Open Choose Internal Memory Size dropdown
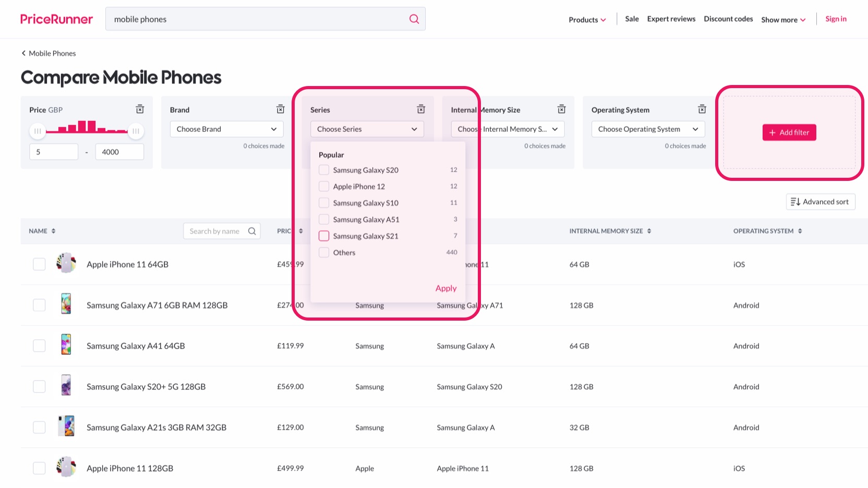The width and height of the screenshot is (868, 488). 508,129
